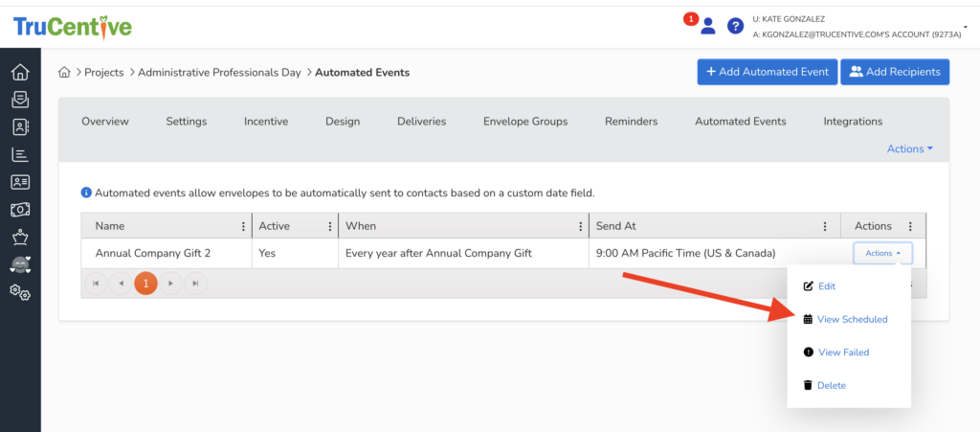Open the Administrative Professionals Day breadcrumb link

point(219,73)
